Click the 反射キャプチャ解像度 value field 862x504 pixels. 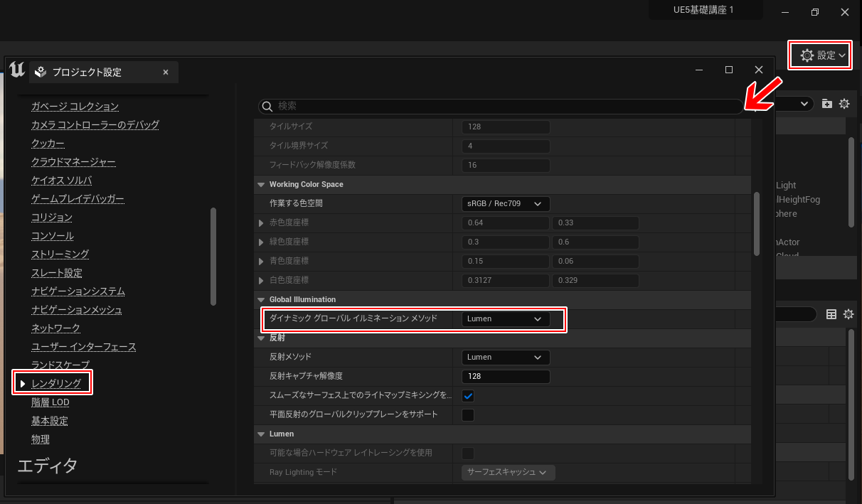pyautogui.click(x=505, y=376)
